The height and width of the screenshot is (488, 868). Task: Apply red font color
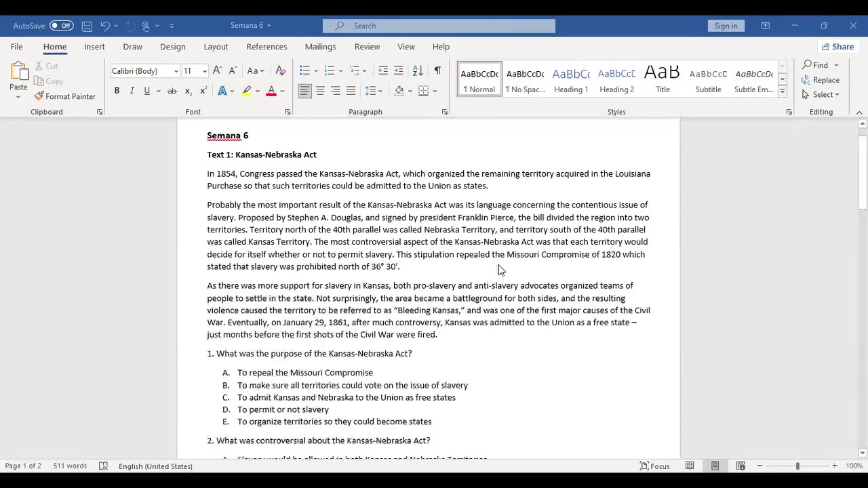point(271,91)
